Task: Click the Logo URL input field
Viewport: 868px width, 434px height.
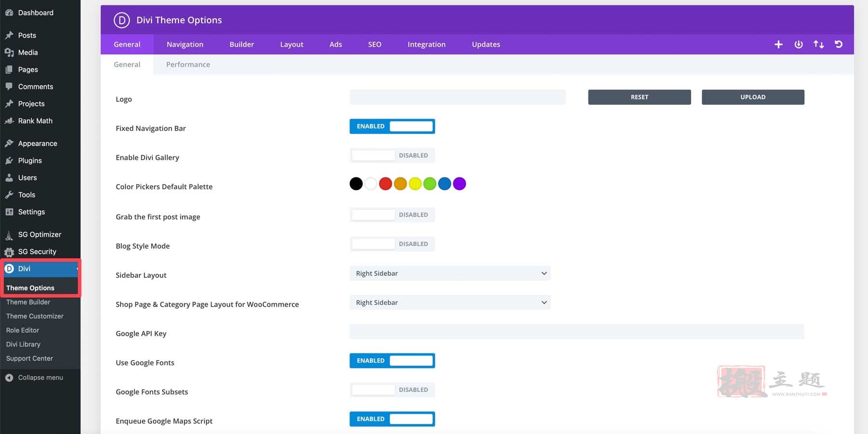Action: pos(458,97)
